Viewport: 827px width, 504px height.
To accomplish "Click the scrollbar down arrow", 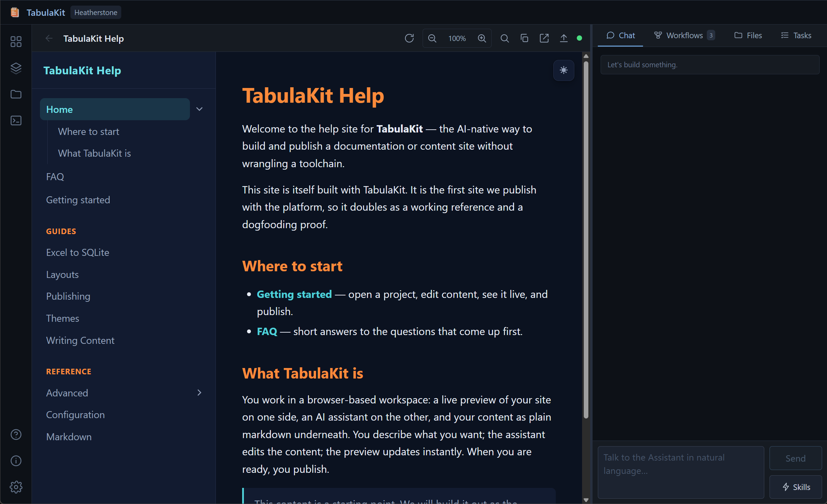I will point(586,500).
